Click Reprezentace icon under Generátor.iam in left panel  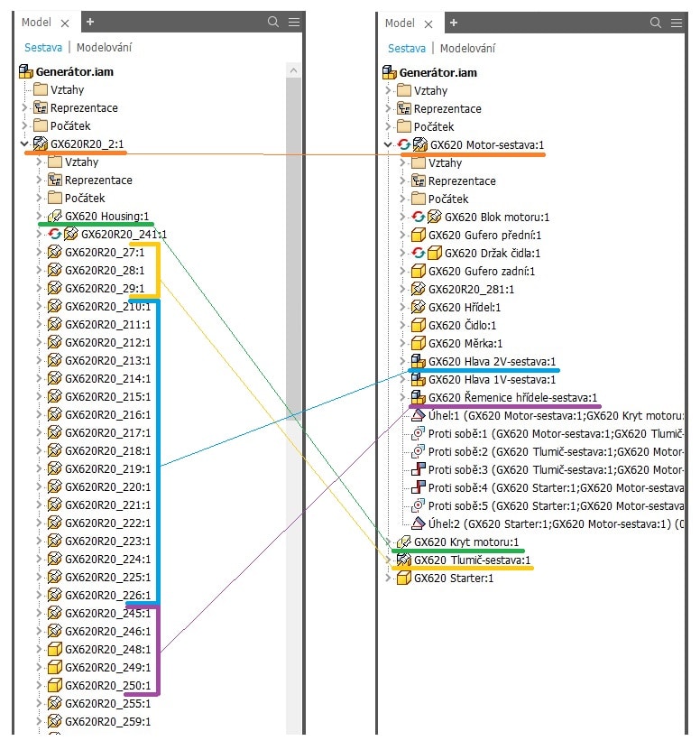coord(41,107)
